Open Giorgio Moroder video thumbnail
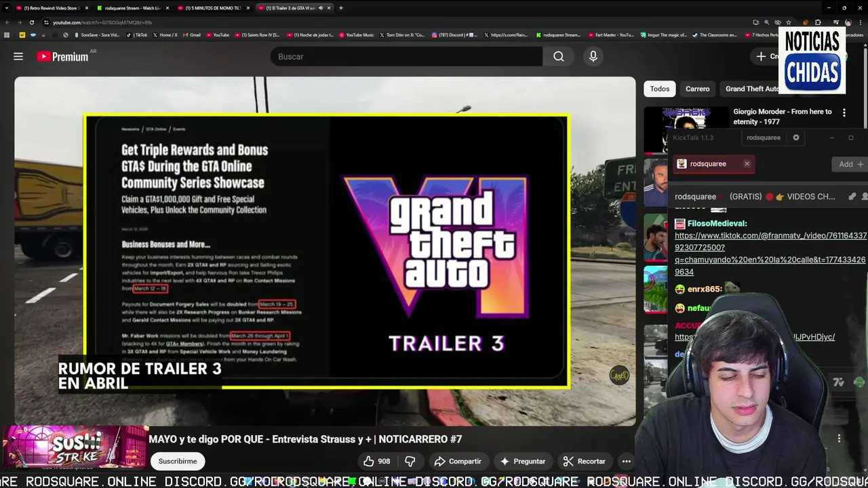 [x=686, y=119]
